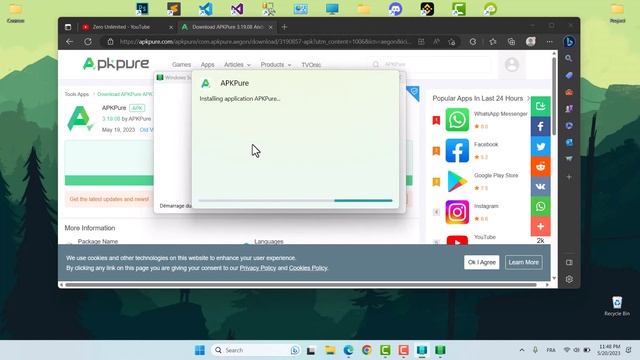Open the Facebook app icon in Popular Apps
Image resolution: width=640 pixels, height=360 pixels.
pos(457,151)
